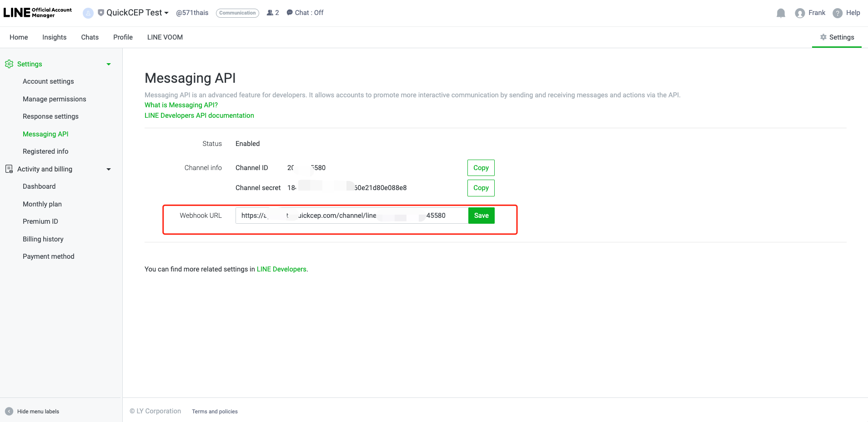Image resolution: width=868 pixels, height=422 pixels.
Task: Click the Enabled status text
Action: pos(248,144)
